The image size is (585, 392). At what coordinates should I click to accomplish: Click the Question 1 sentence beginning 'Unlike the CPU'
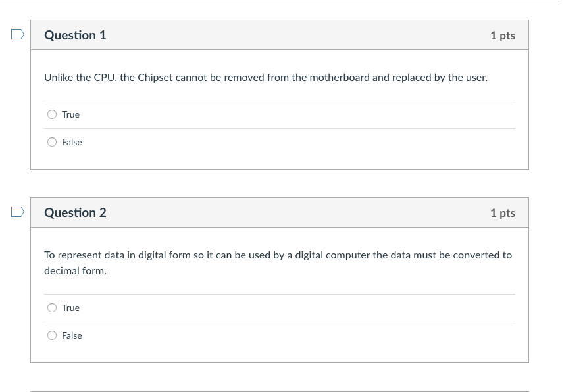point(265,78)
